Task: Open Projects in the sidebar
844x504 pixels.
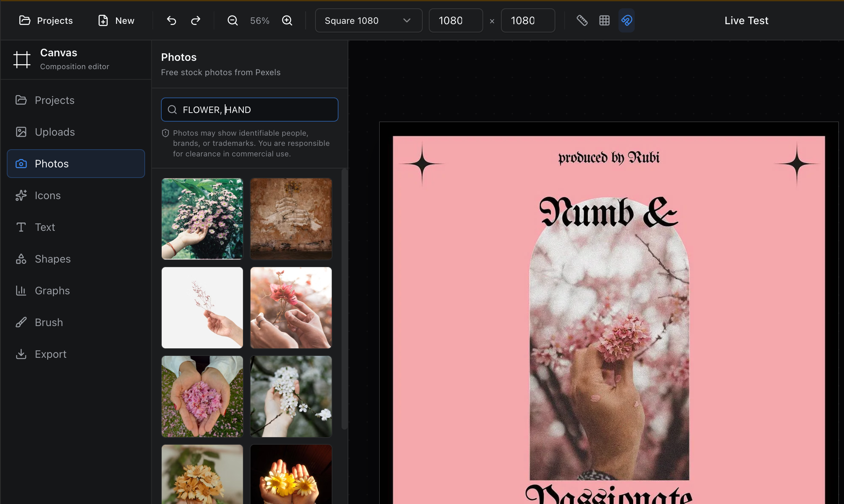Action: point(76,100)
